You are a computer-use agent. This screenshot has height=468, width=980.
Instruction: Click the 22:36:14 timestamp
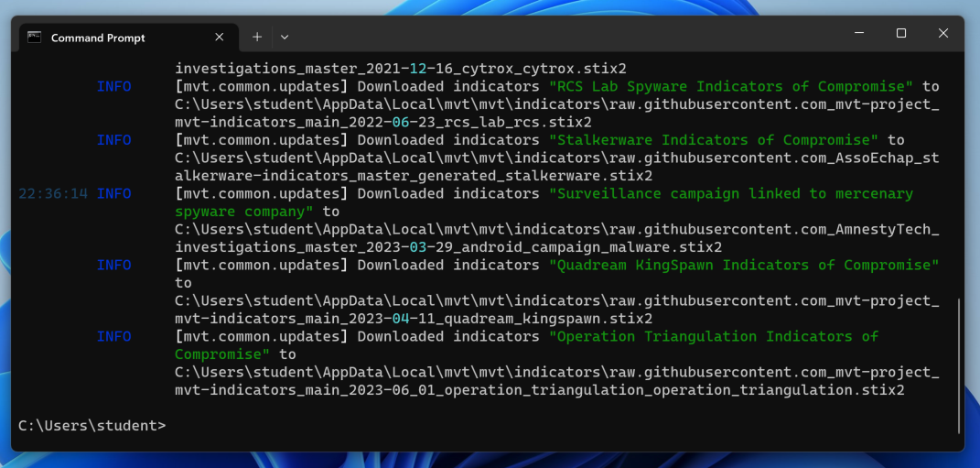[53, 194]
